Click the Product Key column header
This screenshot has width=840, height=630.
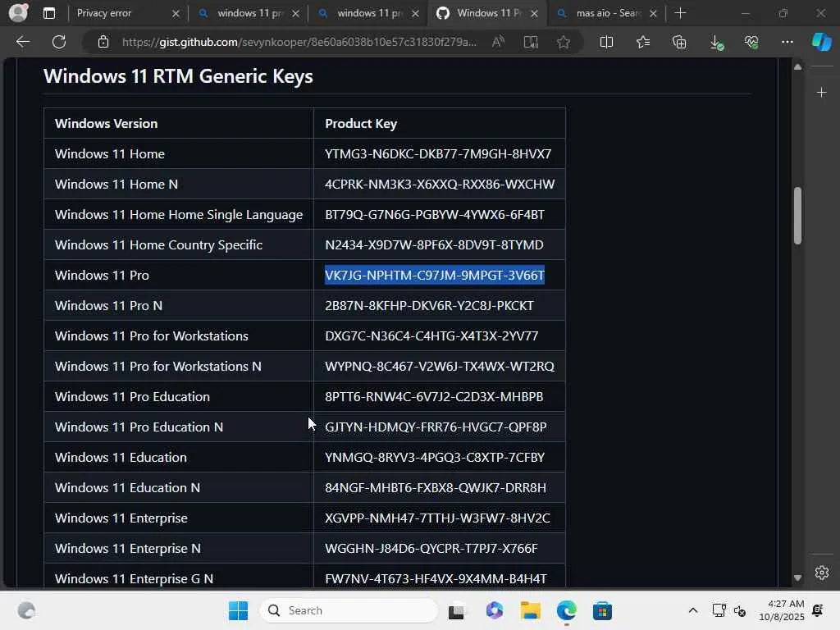coord(361,124)
